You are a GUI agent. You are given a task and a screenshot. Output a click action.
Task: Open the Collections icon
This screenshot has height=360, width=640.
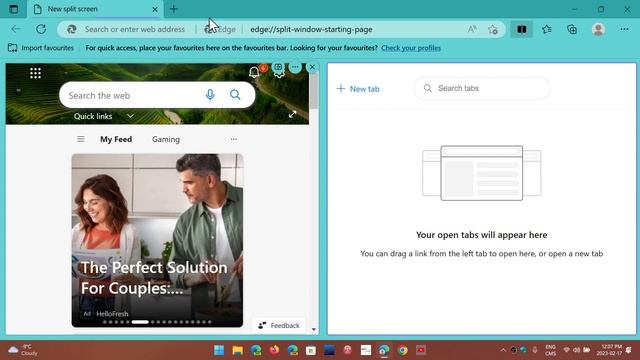pos(572,29)
